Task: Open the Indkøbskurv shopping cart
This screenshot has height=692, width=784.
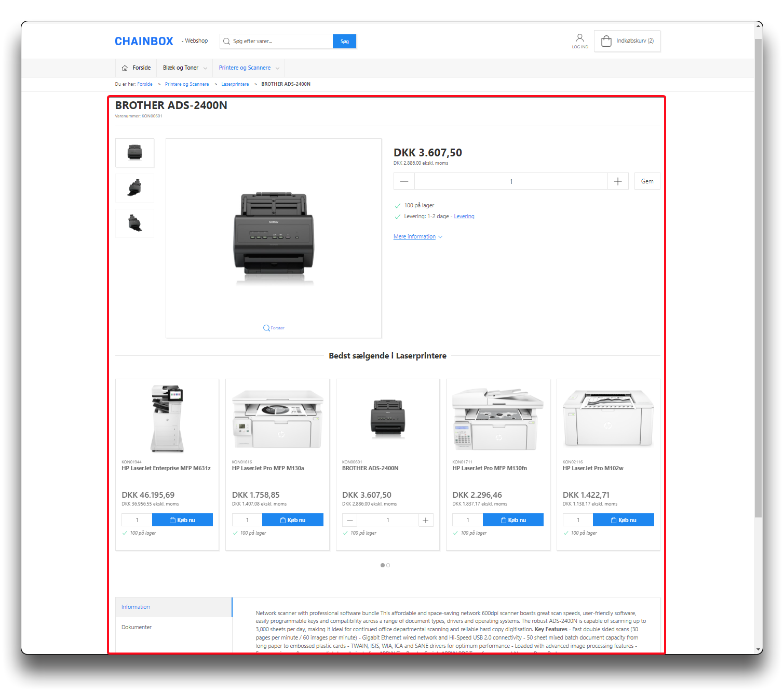Action: [627, 41]
